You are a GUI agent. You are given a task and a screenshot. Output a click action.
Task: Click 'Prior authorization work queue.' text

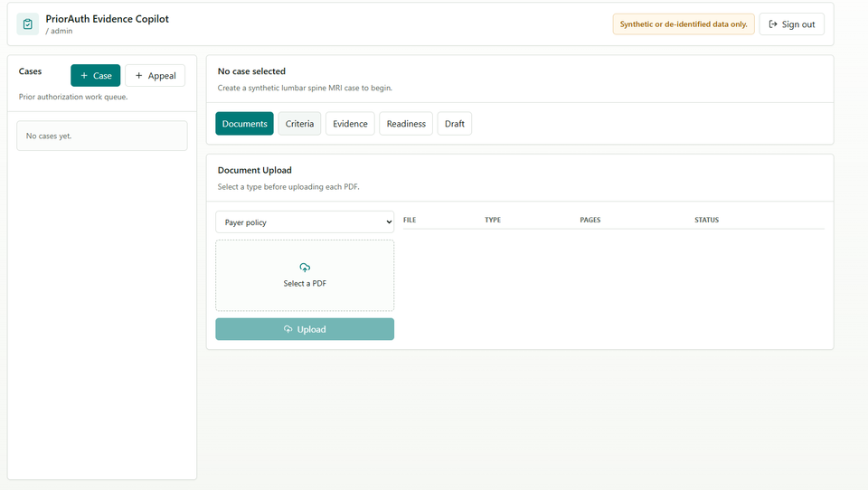[x=73, y=97]
